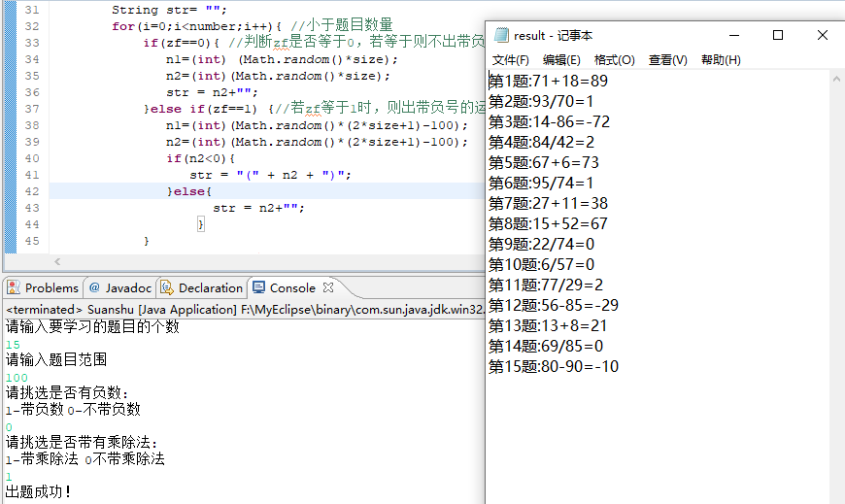Click the 'for(i=0;i<number;i++){' code line
845x504 pixels.
197,26
